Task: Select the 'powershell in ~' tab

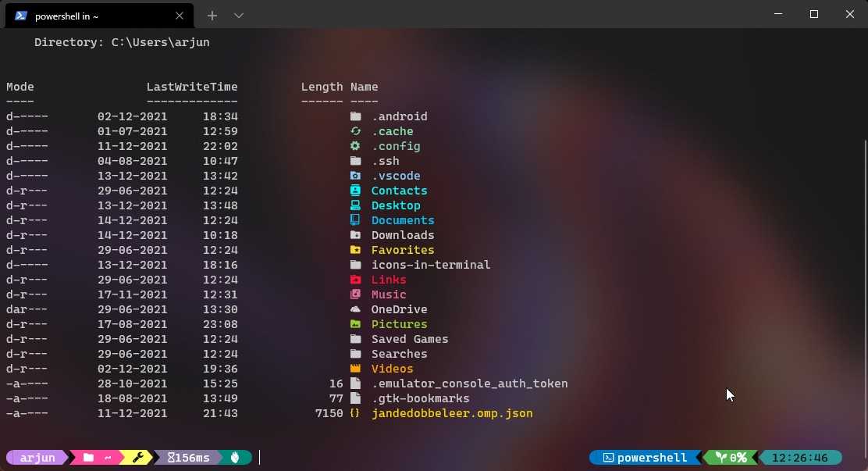Action: click(99, 16)
